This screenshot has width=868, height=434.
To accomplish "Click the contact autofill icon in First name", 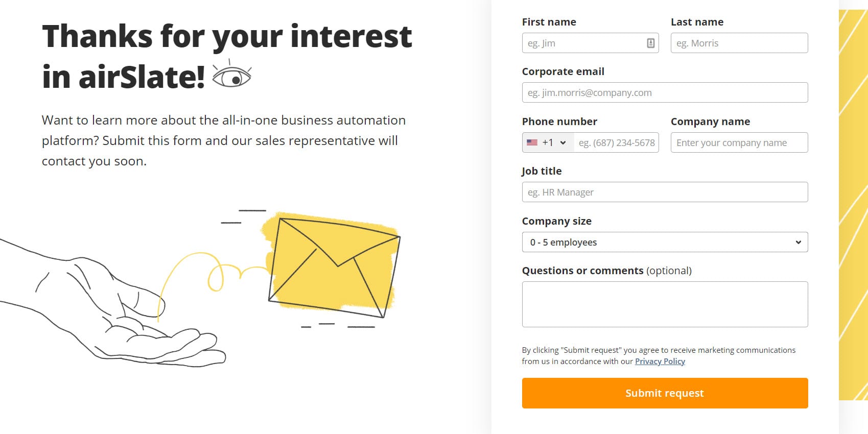I will click(x=650, y=43).
